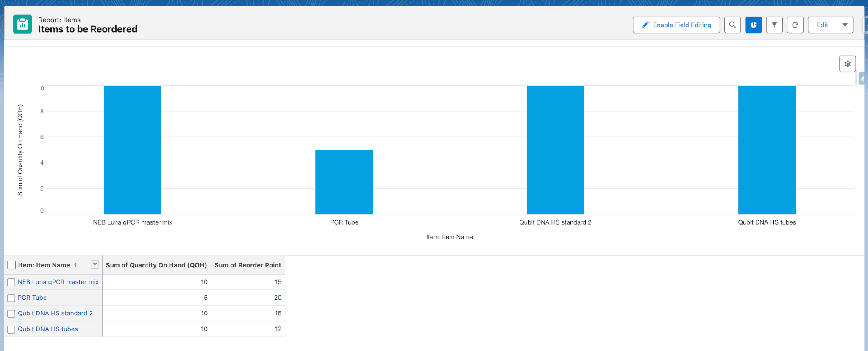Viewport: 868px width, 351px height.
Task: Check the select-all checkbox in Item Name header
Action: tap(11, 265)
